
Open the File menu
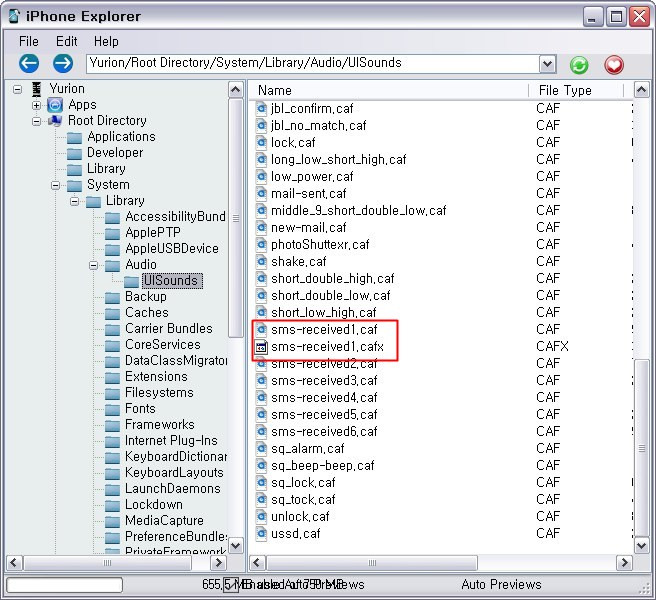(28, 41)
